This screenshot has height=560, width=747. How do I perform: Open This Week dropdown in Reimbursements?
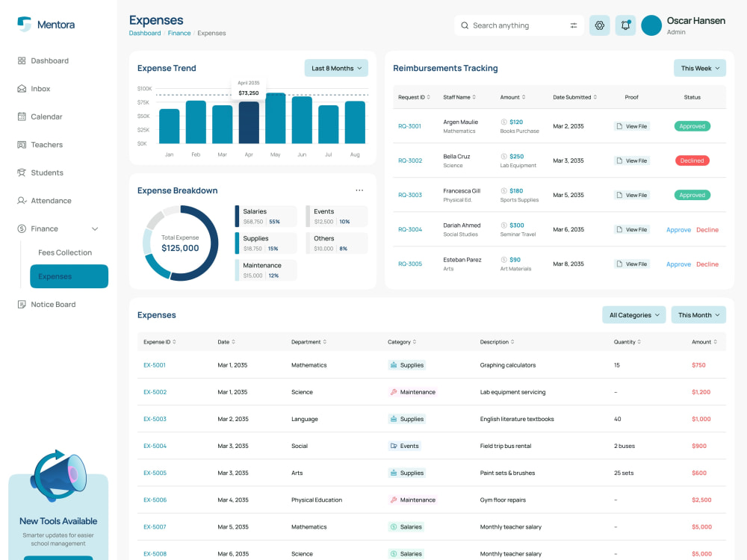click(x=700, y=68)
